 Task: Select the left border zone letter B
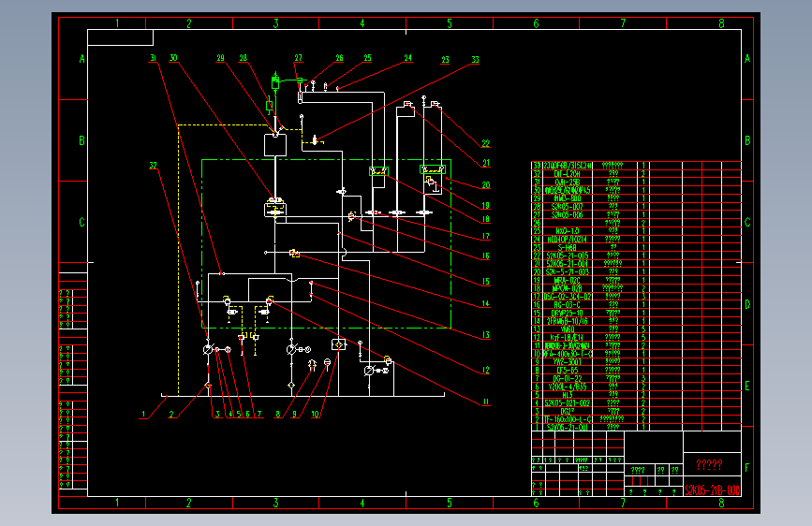tap(81, 140)
